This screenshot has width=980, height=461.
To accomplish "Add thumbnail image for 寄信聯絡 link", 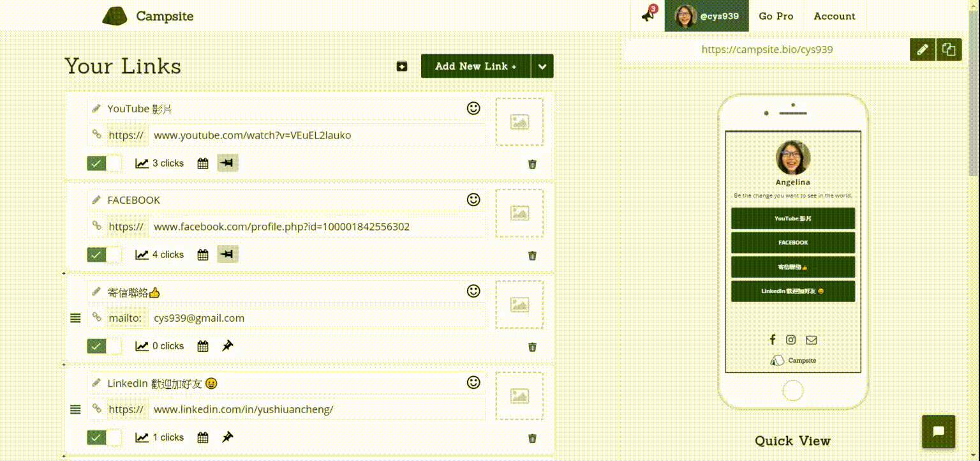I will tap(520, 305).
